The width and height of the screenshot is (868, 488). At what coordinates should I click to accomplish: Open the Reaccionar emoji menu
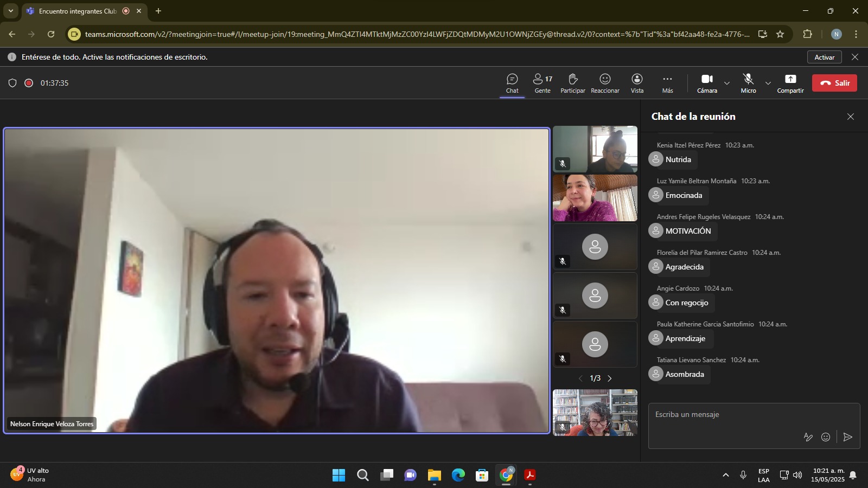point(605,84)
